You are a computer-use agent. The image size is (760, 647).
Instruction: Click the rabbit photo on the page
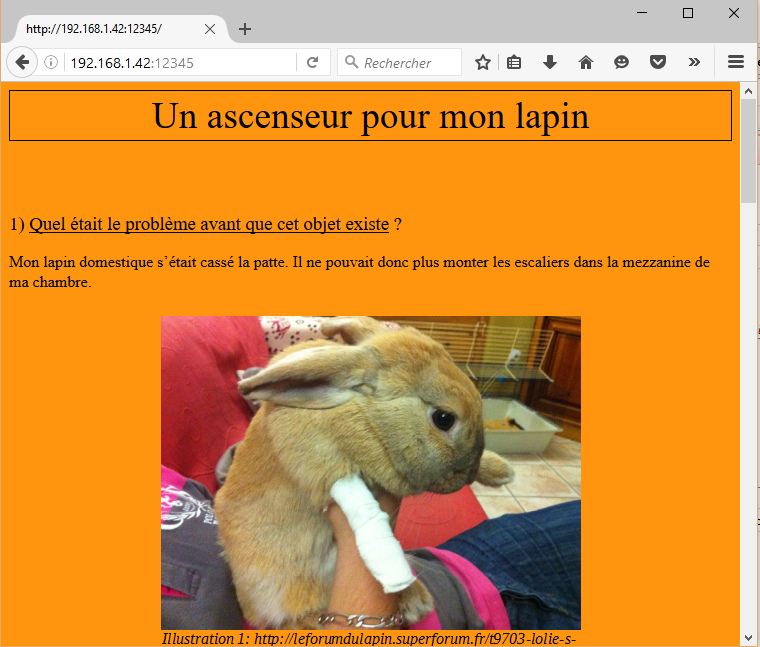tap(370, 472)
